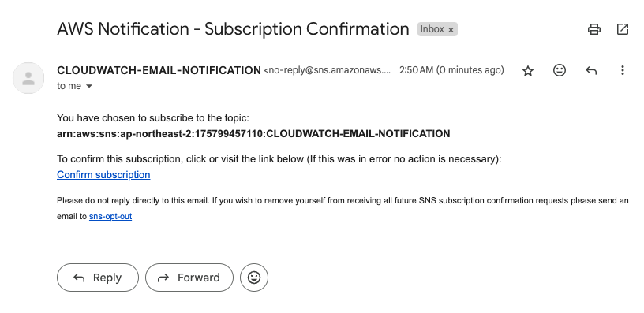Click the Inbox label chip

432,29
